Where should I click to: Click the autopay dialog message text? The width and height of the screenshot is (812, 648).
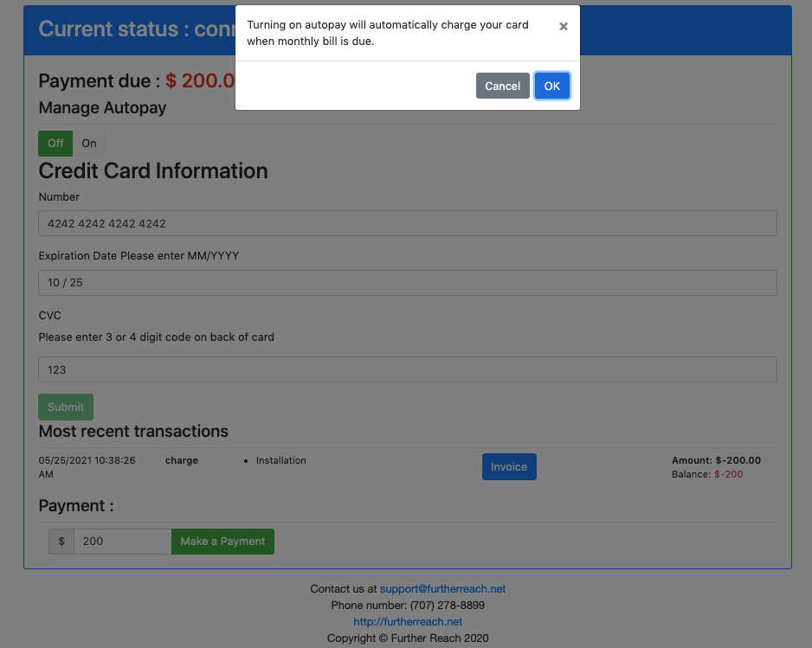click(387, 33)
